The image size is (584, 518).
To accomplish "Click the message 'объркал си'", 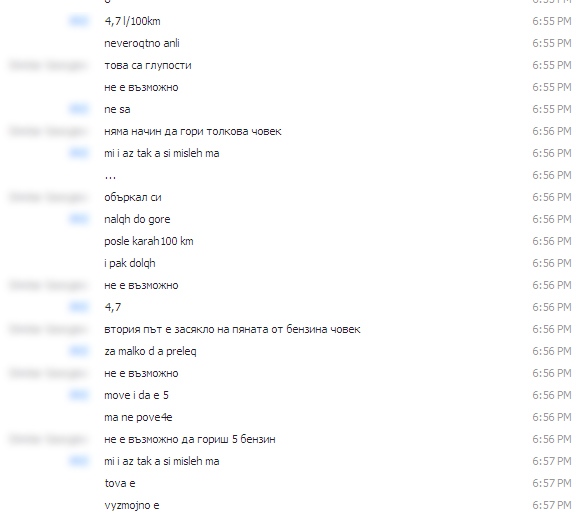I will point(133,197).
